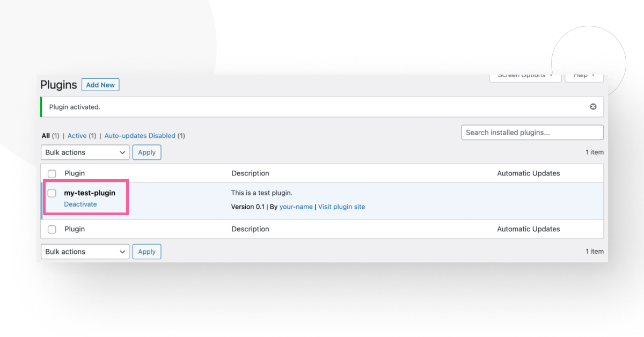
Task: Click the Plugins page heading
Action: coord(58,84)
